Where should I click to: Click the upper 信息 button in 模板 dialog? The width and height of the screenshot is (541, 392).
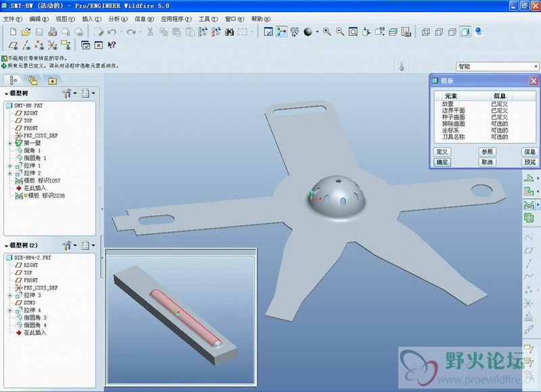point(530,151)
